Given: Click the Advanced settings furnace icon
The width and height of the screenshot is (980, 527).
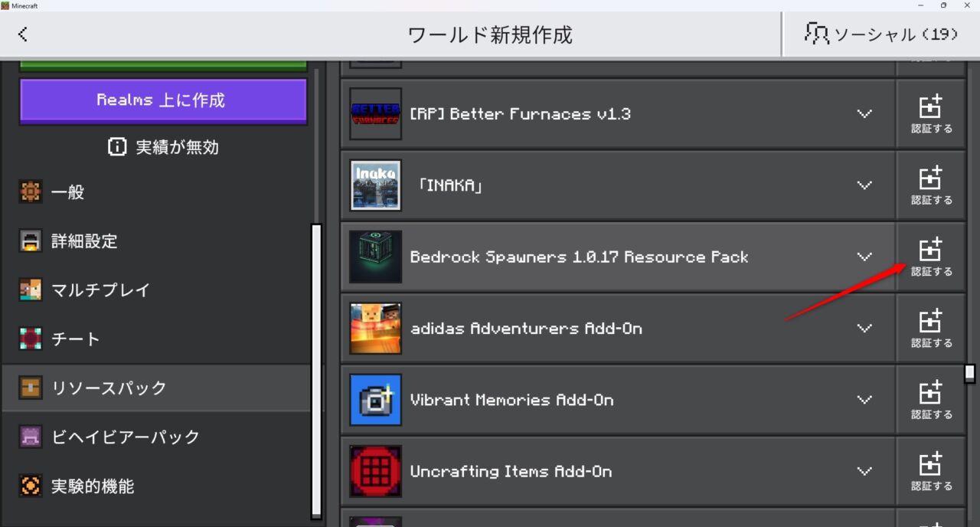Looking at the screenshot, I should pyautogui.click(x=31, y=241).
